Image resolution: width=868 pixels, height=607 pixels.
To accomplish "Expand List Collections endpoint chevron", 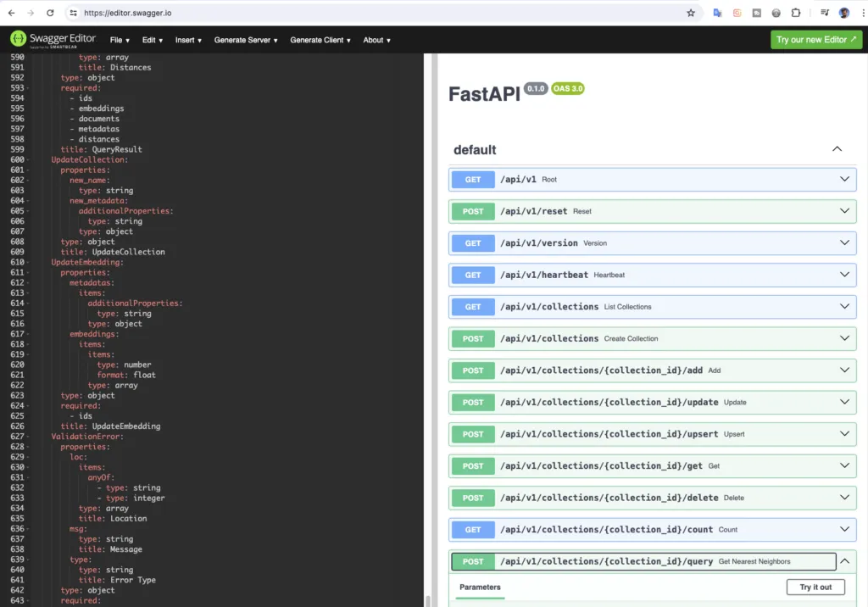I will click(844, 306).
